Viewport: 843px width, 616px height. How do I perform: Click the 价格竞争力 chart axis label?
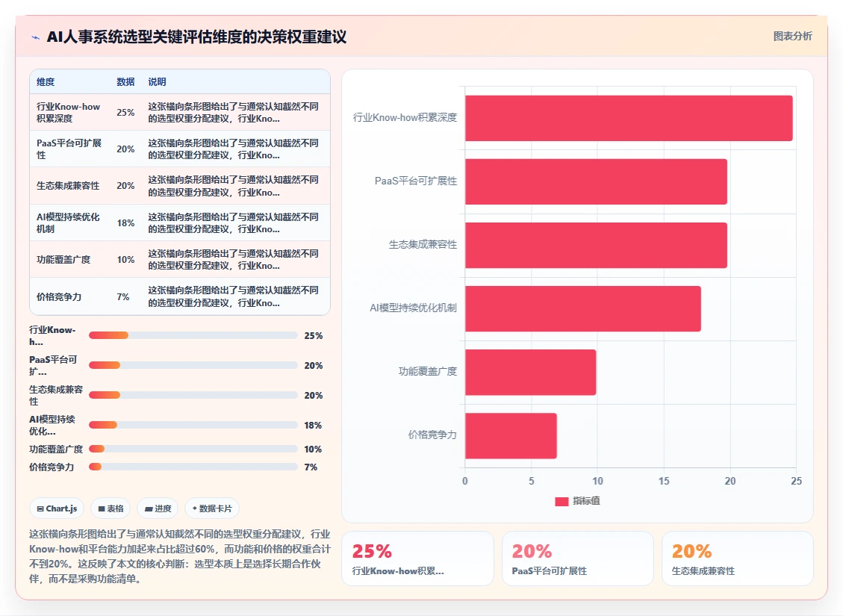(x=432, y=435)
